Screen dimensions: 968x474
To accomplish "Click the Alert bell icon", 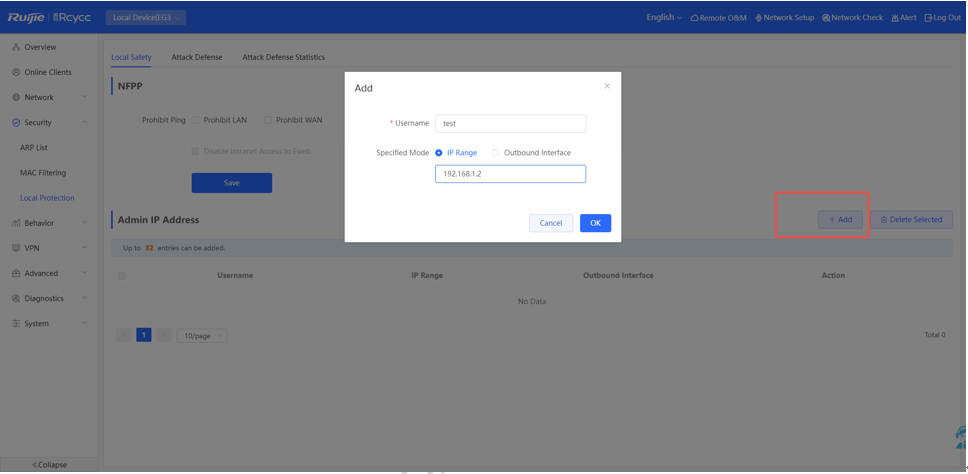I will tap(894, 18).
